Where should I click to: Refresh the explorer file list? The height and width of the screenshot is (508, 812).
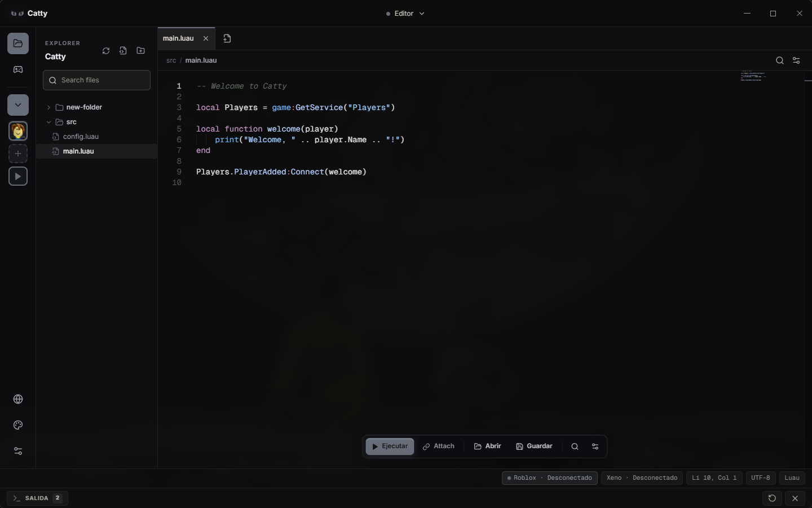106,51
